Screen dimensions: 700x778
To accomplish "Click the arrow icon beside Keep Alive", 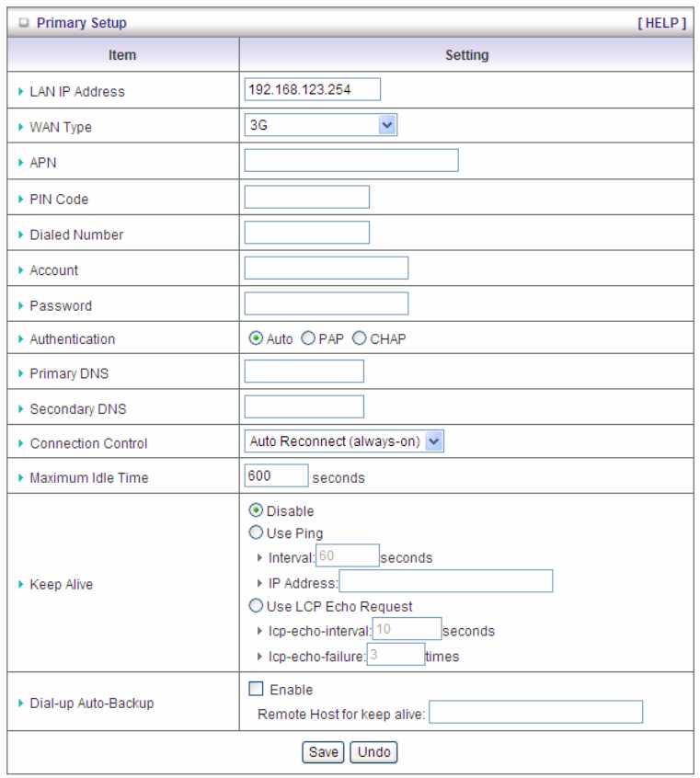I will [20, 584].
